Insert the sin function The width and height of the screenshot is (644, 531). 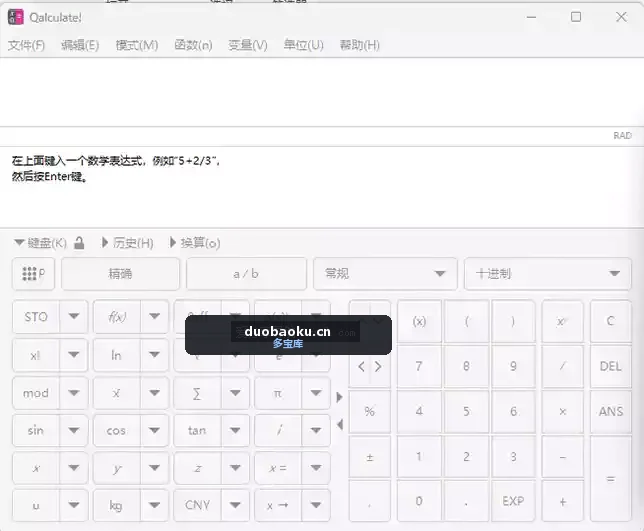click(x=36, y=430)
